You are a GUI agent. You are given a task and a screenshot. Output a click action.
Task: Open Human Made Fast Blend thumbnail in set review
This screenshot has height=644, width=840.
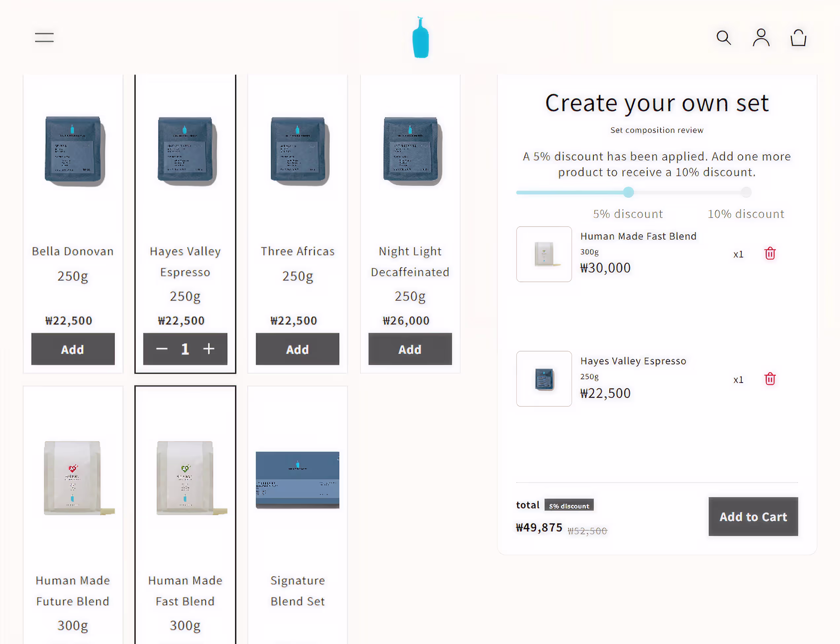click(544, 254)
